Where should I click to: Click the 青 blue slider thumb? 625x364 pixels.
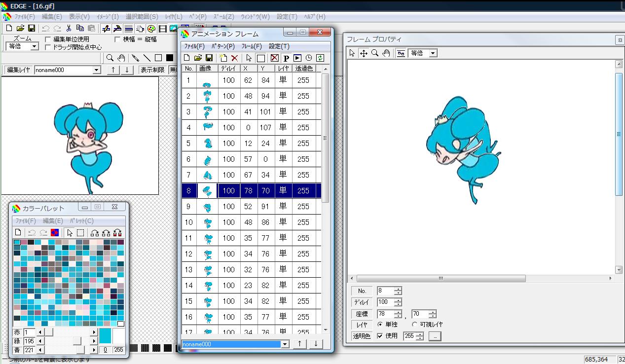81,350
